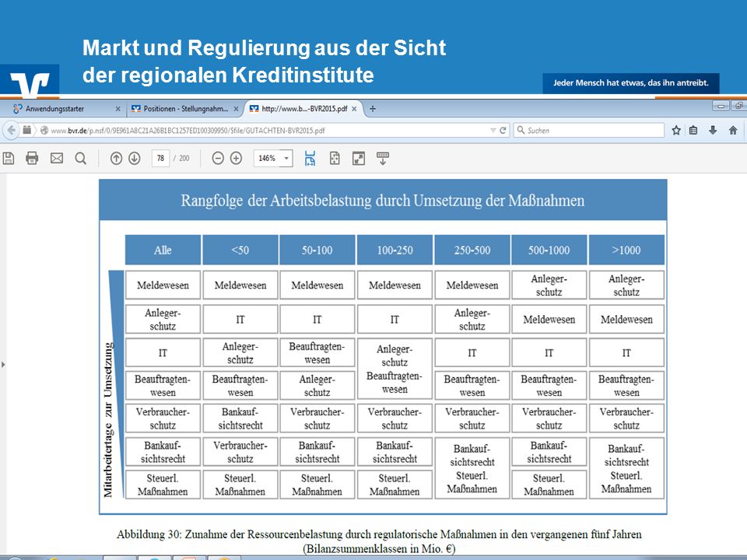Click the '500-1000' column header
This screenshot has height=560, width=747.
click(x=549, y=250)
